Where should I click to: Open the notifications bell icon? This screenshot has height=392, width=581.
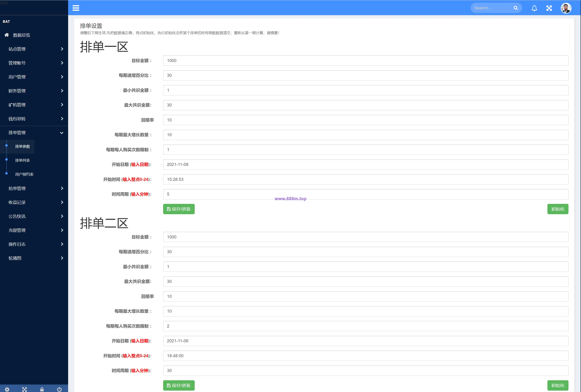pyautogui.click(x=534, y=8)
